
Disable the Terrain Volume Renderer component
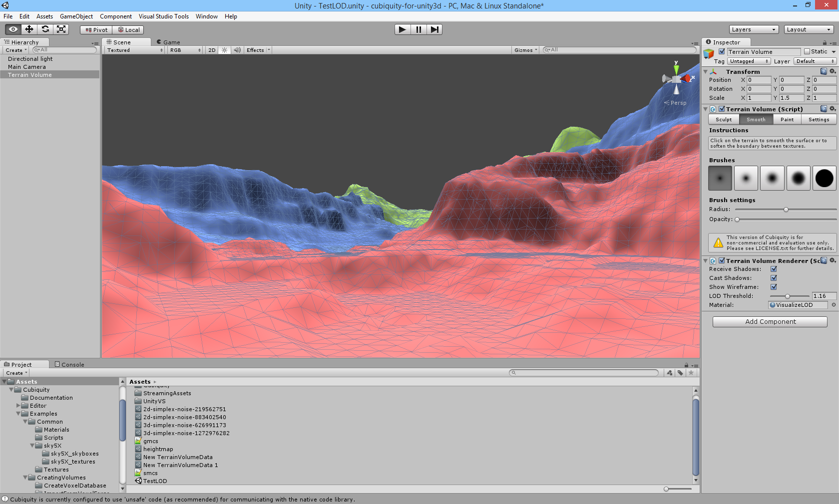coord(722,260)
